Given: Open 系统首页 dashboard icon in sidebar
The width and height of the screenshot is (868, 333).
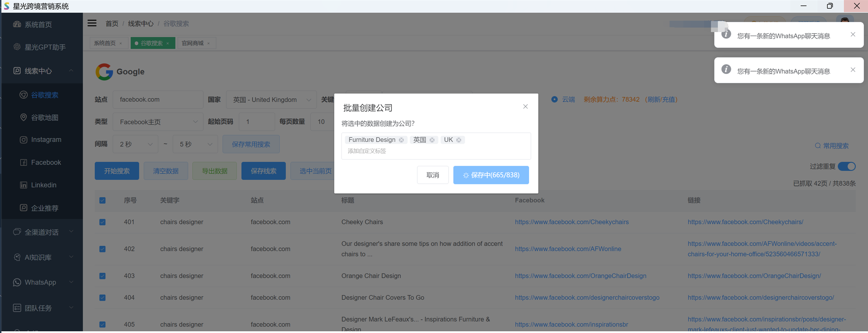Looking at the screenshot, I should click(17, 24).
